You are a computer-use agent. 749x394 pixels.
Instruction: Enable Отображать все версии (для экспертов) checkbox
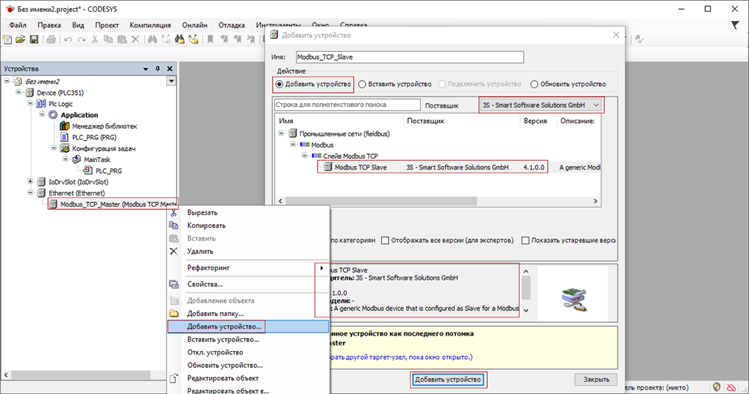tap(385, 240)
